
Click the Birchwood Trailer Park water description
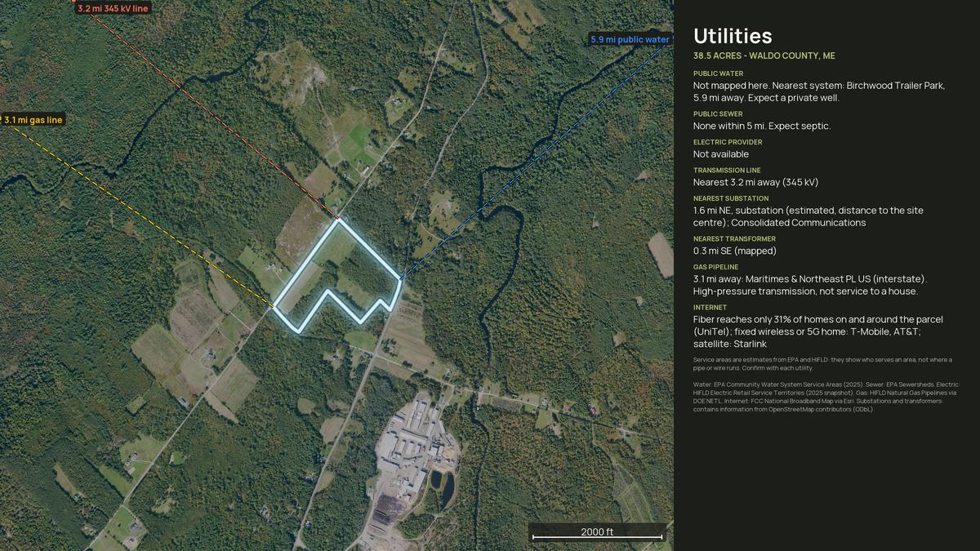[x=819, y=91]
